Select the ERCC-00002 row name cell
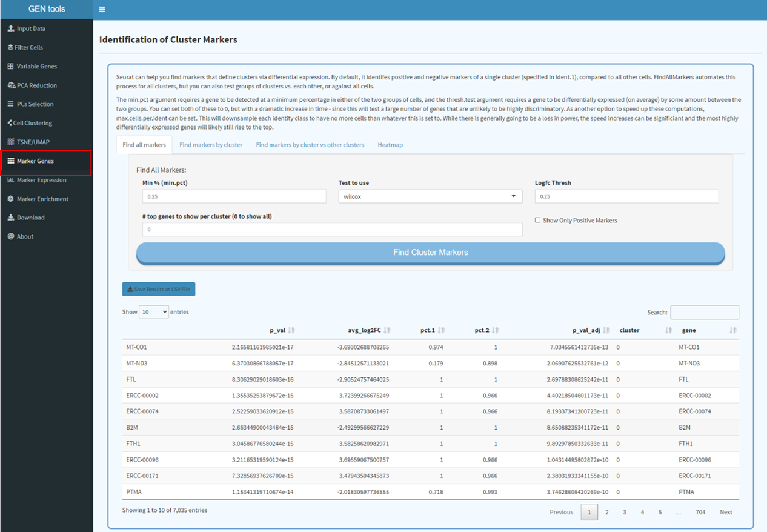 142,396
